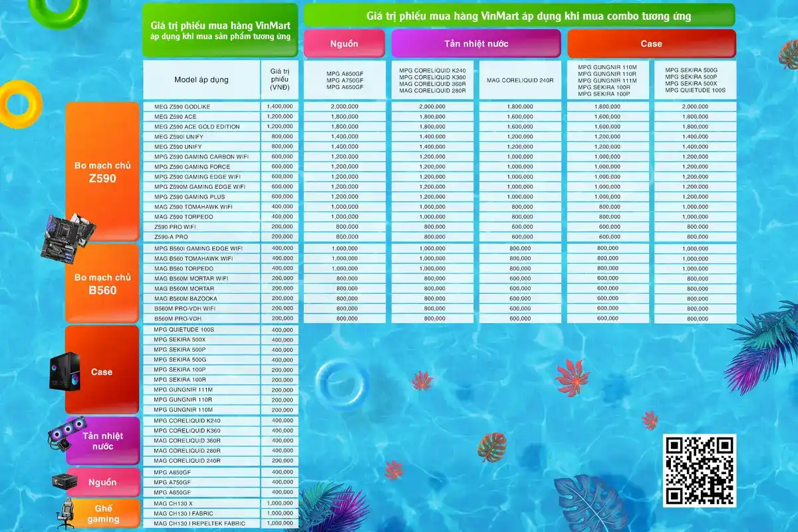Select the MPG GUNGNIR 111M row in the model list

tap(221, 390)
